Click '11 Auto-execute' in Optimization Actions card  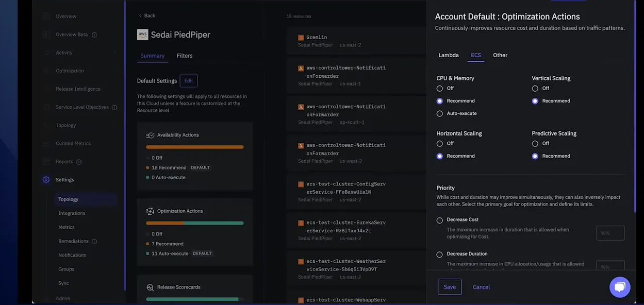170,253
